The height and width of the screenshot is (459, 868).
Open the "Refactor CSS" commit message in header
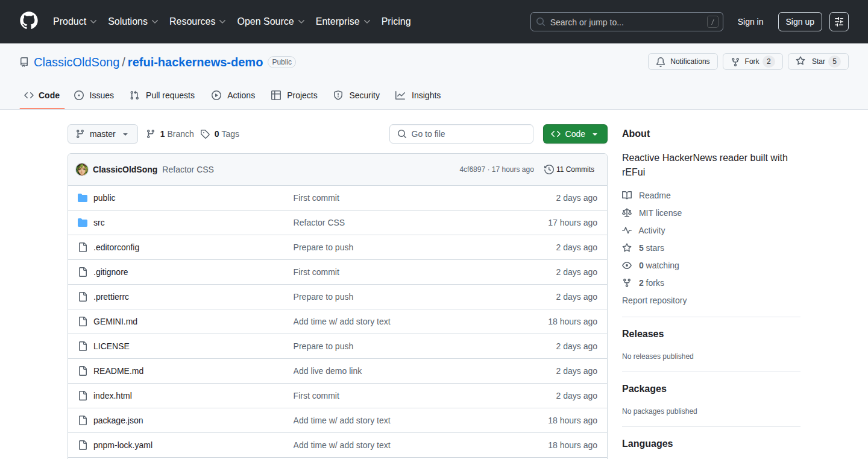(188, 169)
